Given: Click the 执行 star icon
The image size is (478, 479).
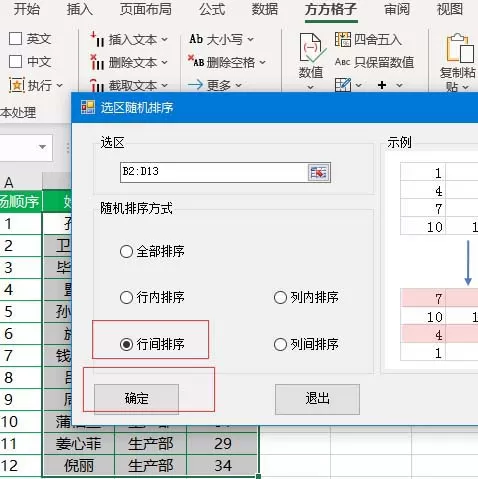Looking at the screenshot, I should [16, 85].
